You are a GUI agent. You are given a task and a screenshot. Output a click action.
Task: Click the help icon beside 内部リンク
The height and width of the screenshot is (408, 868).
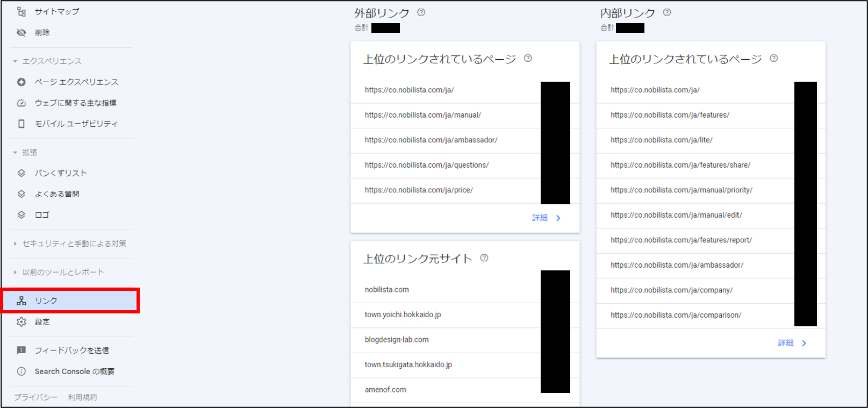click(667, 12)
